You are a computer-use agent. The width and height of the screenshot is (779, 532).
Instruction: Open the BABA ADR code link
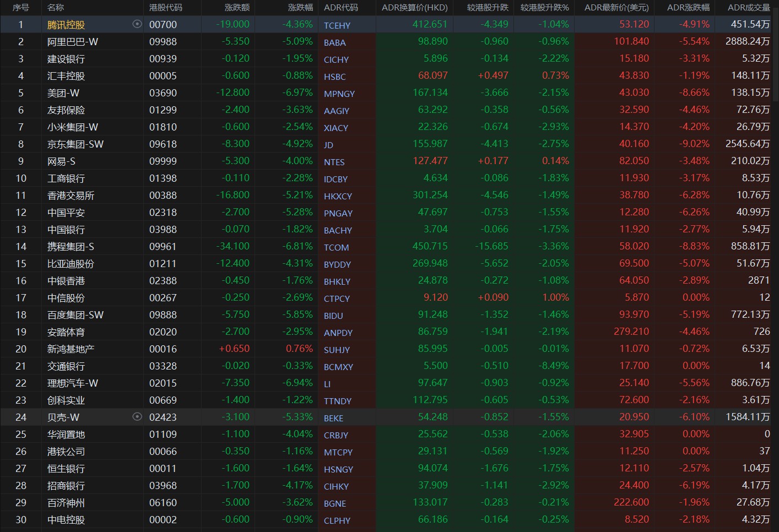pos(335,42)
